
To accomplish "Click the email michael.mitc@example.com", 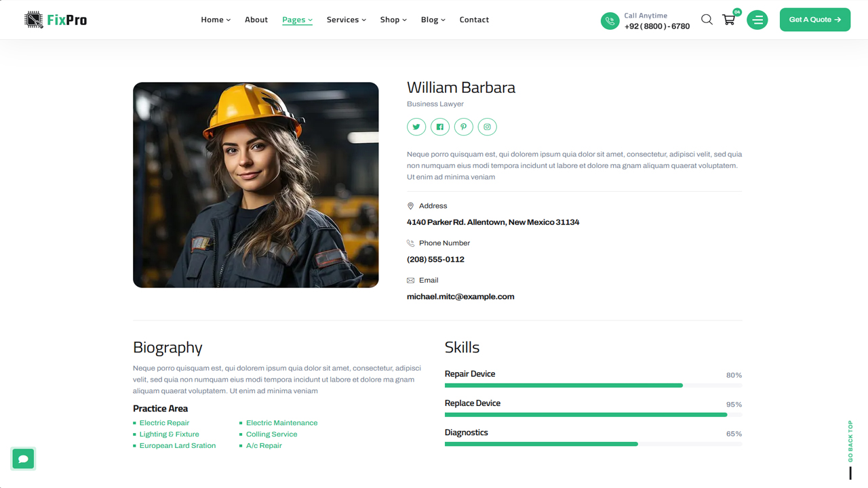I will coord(460,297).
